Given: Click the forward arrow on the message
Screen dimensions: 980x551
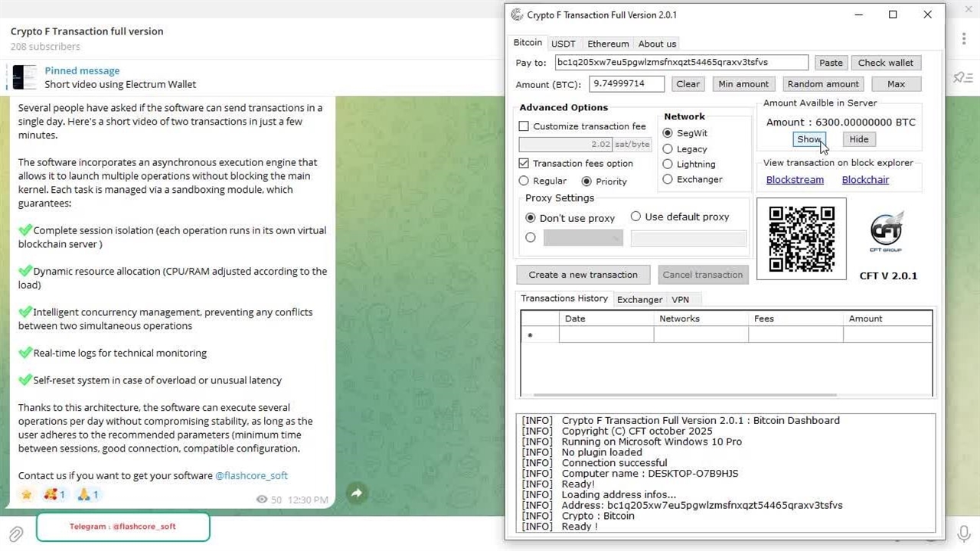Looking at the screenshot, I should click(357, 494).
